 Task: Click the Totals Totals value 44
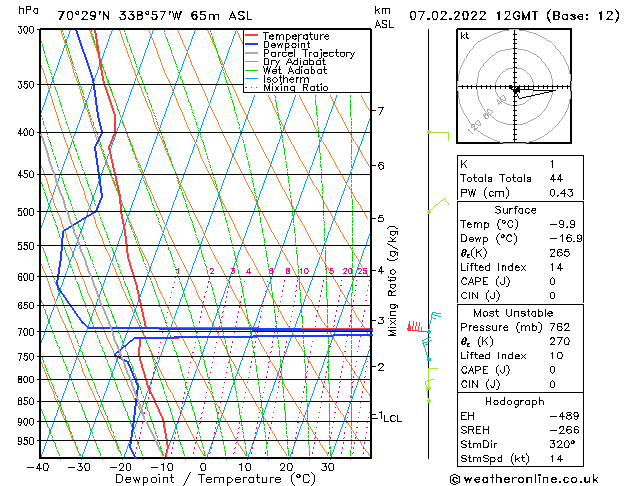click(x=556, y=178)
